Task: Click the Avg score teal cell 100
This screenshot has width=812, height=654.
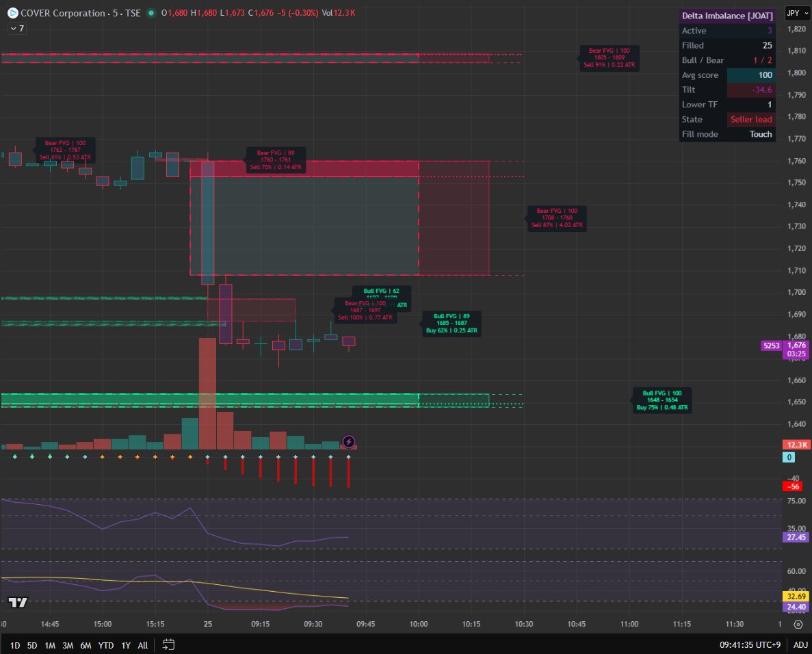Action: pos(751,75)
